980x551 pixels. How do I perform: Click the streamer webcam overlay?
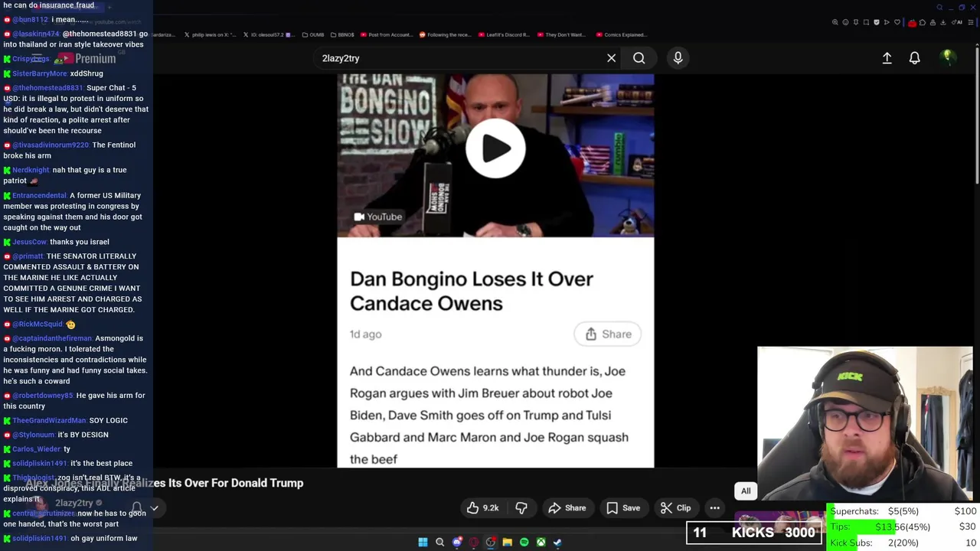865,423
